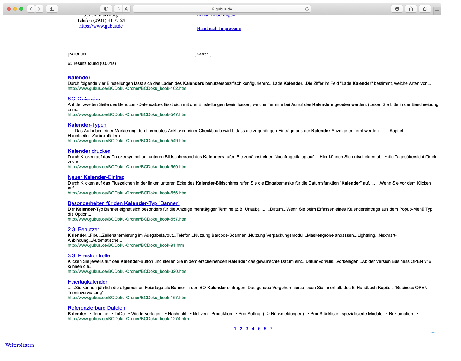461x361 pixels.
Task: Click the small plus button at toolbar far right
Action: coord(437,11)
